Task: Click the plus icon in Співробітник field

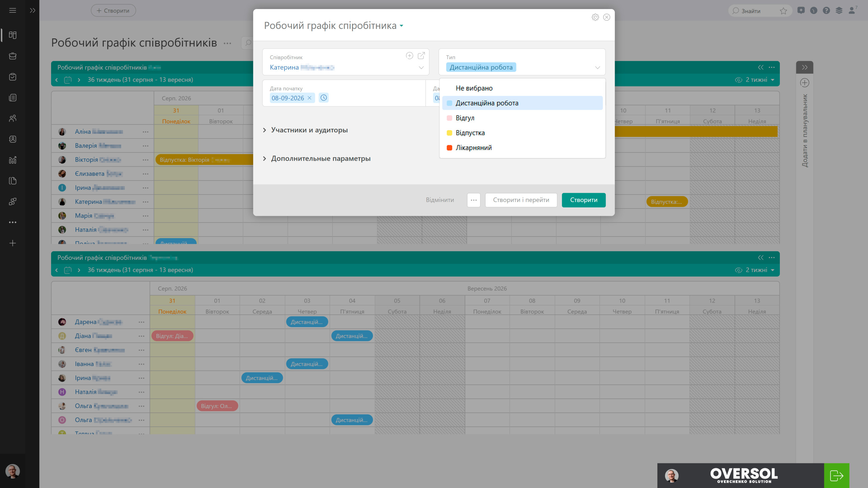Action: (x=409, y=56)
